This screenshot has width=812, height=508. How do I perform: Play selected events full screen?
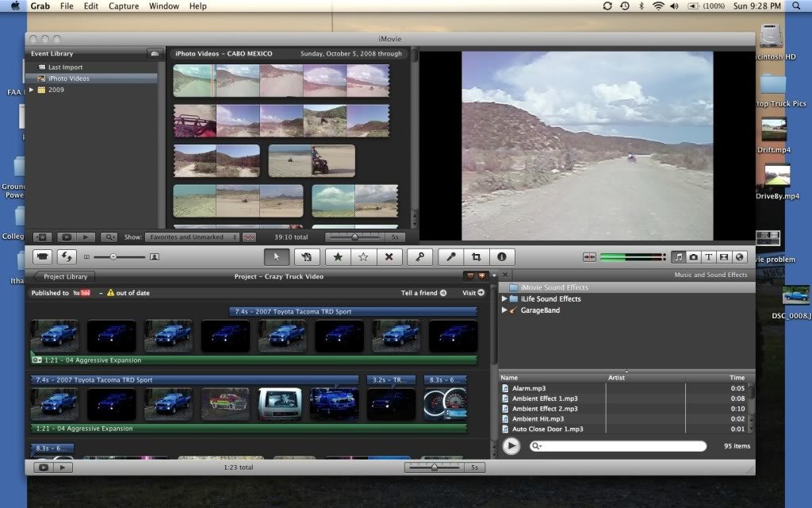[67, 237]
